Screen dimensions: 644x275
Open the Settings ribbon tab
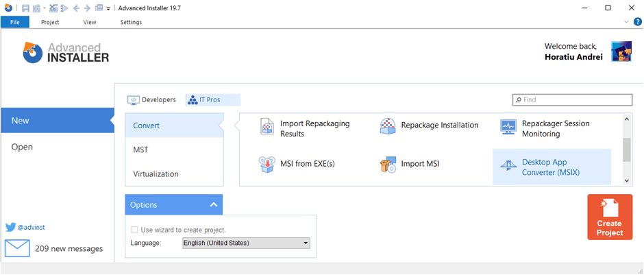(x=131, y=22)
